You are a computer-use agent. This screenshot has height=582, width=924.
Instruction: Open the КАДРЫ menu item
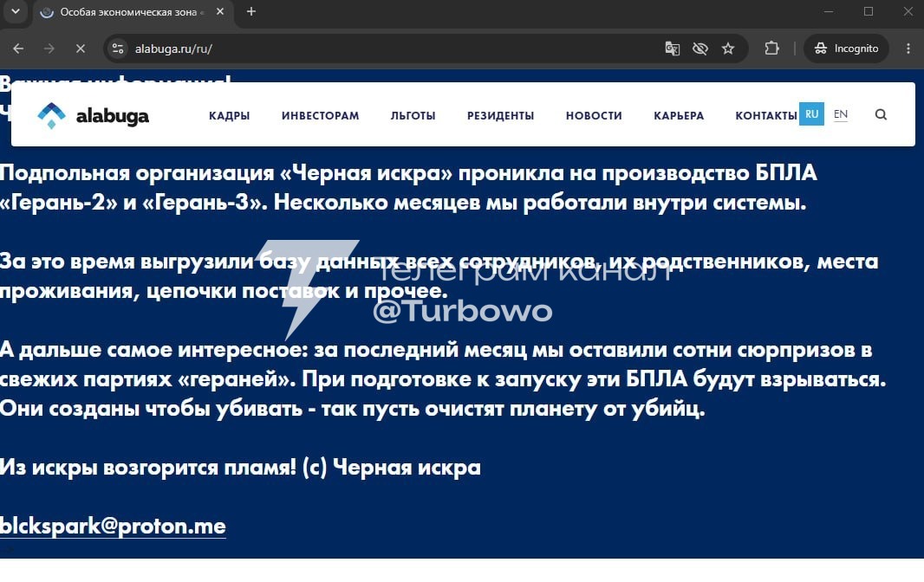229,115
